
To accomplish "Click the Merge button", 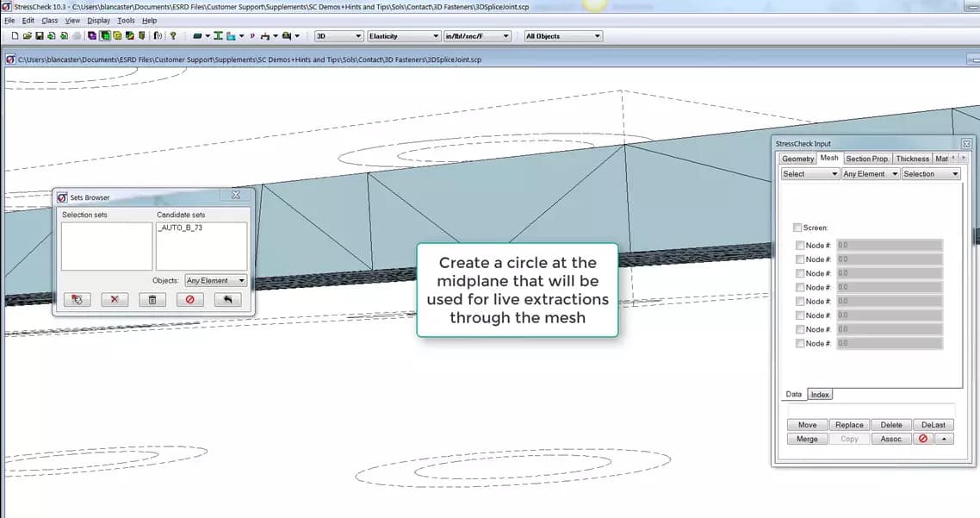I will click(x=807, y=439).
